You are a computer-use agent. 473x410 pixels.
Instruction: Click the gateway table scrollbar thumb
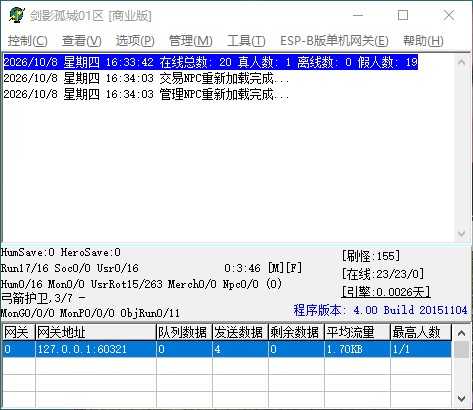(x=462, y=350)
